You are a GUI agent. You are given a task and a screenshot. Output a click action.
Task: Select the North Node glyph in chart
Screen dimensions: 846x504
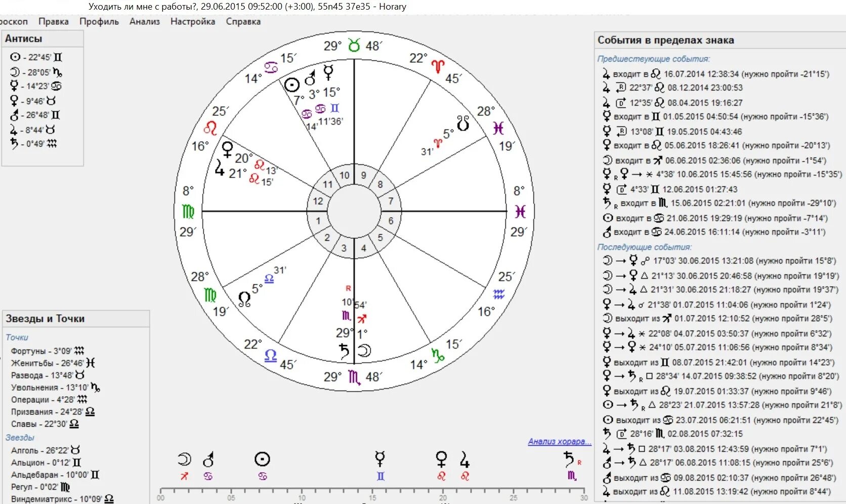(244, 299)
